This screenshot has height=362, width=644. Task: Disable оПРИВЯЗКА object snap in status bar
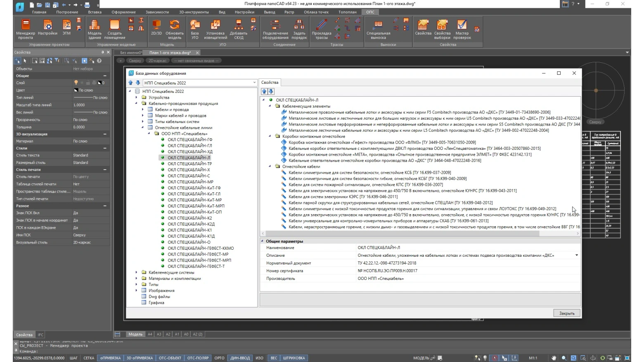click(x=110, y=358)
